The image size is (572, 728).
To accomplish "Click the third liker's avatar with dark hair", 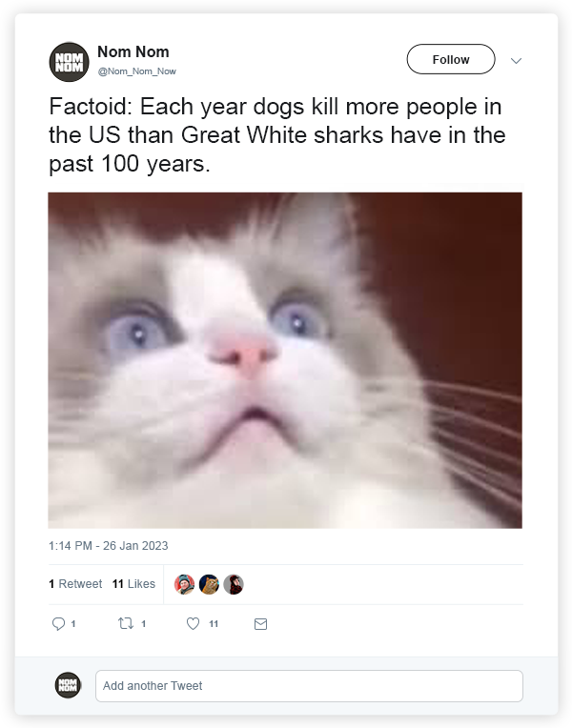I will (234, 584).
